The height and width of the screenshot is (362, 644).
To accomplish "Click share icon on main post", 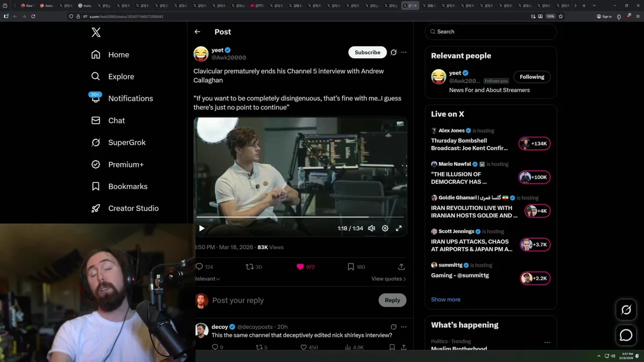I will 401,267.
